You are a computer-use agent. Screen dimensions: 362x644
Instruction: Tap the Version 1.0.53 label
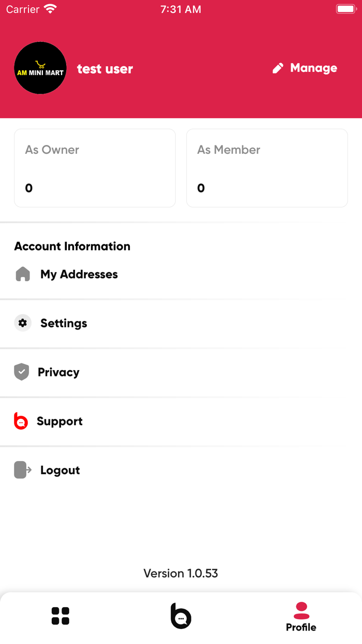point(180,573)
